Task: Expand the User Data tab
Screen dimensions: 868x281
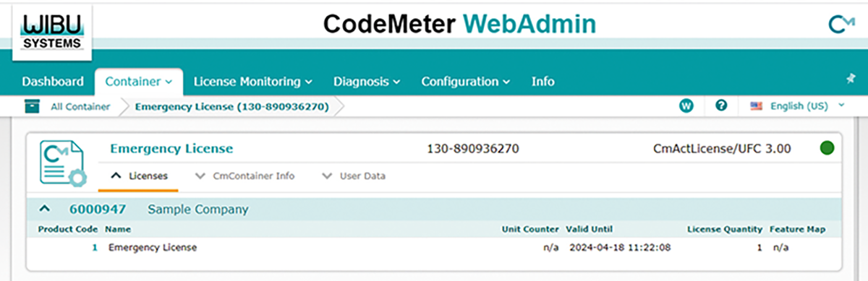Action: pyautogui.click(x=354, y=176)
